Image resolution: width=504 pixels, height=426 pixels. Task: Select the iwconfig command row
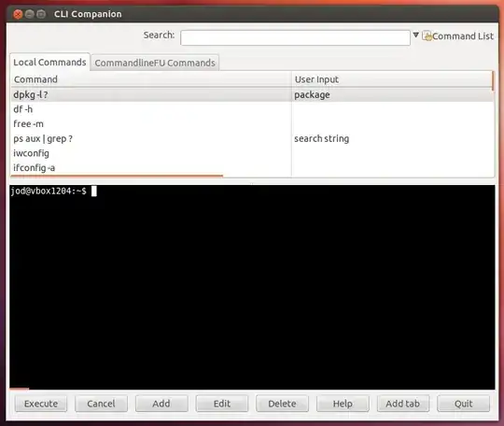pos(252,153)
